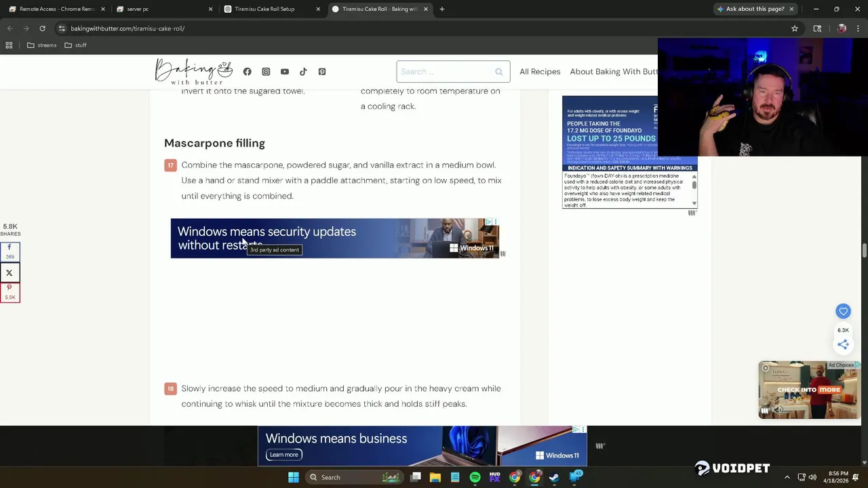
Task: Click step 18 number badge
Action: tap(170, 388)
